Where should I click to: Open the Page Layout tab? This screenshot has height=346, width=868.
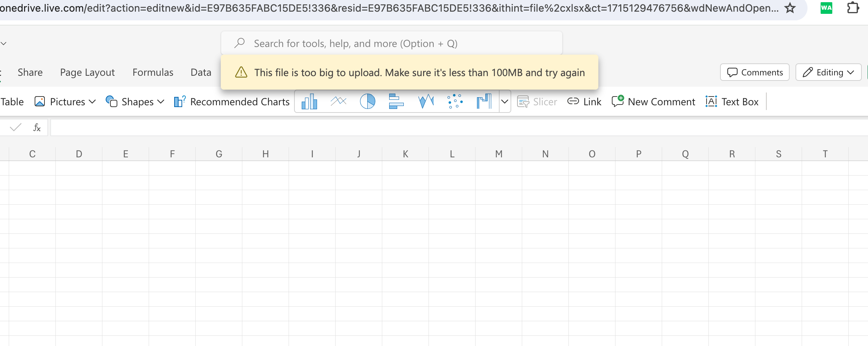click(x=87, y=72)
